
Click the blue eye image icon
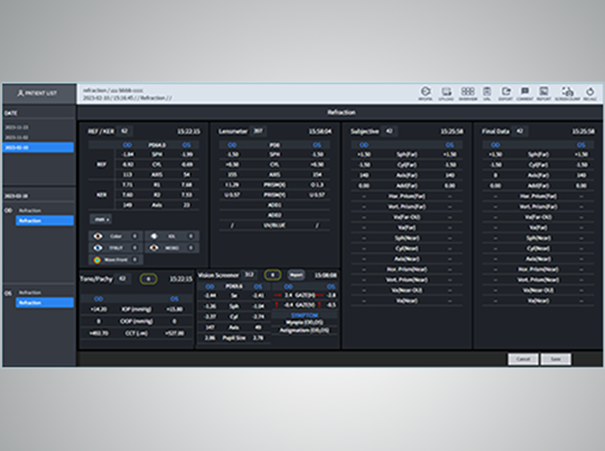pyautogui.click(x=98, y=248)
